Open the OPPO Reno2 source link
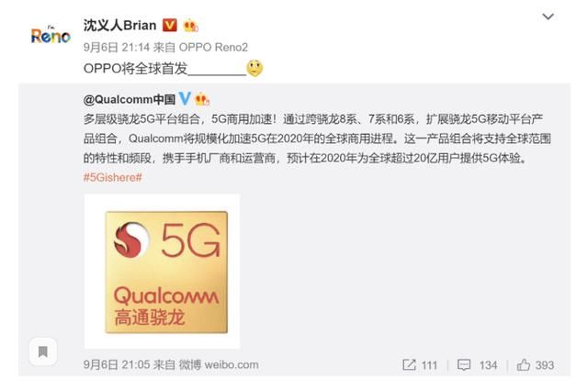The image size is (588, 390). (213, 47)
